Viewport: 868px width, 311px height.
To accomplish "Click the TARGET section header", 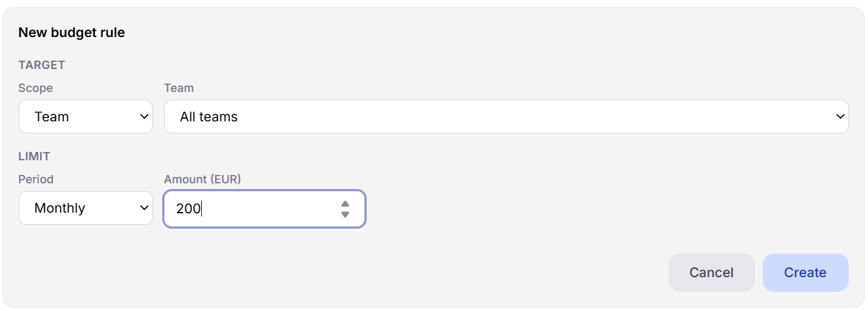I will (42, 65).
